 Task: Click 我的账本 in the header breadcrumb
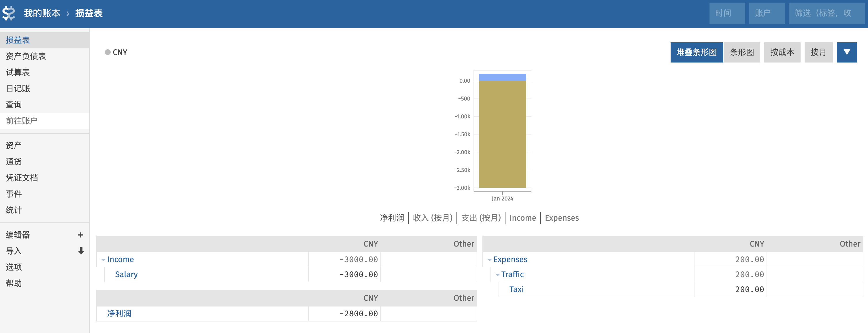click(42, 13)
